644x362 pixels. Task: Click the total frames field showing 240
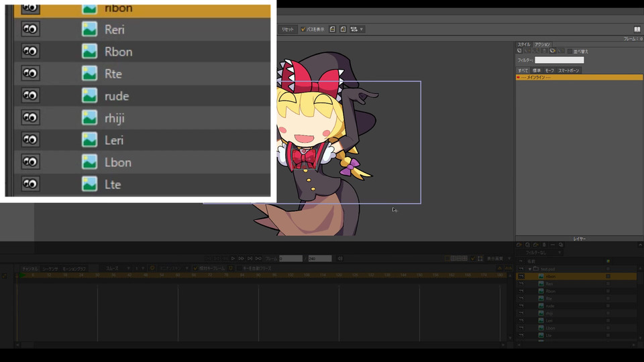(319, 259)
